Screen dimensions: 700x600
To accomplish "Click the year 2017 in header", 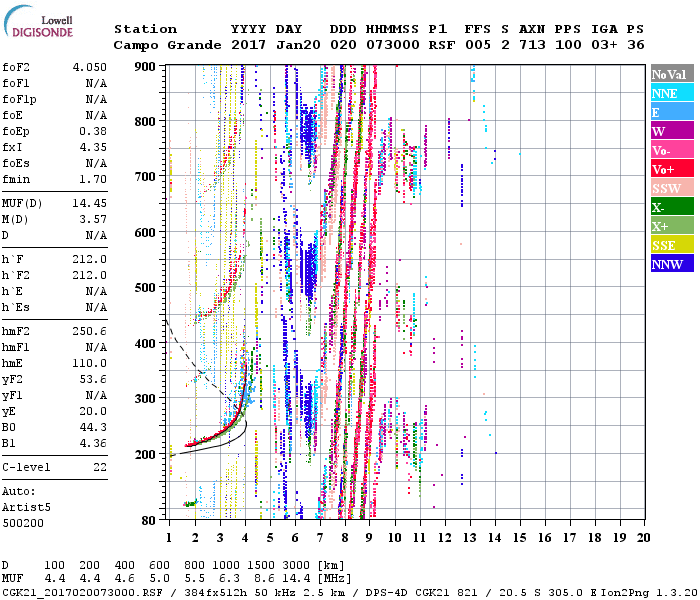I will [x=248, y=45].
